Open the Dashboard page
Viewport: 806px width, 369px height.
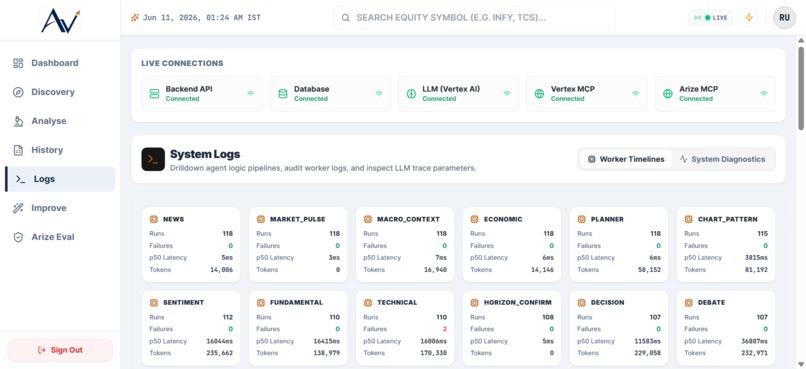[x=60, y=63]
